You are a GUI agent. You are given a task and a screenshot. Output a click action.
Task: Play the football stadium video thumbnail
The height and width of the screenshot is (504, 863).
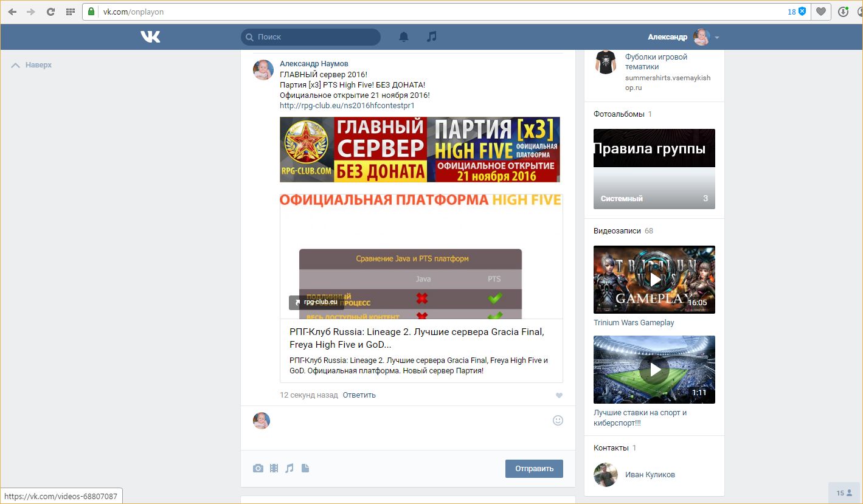pos(654,370)
